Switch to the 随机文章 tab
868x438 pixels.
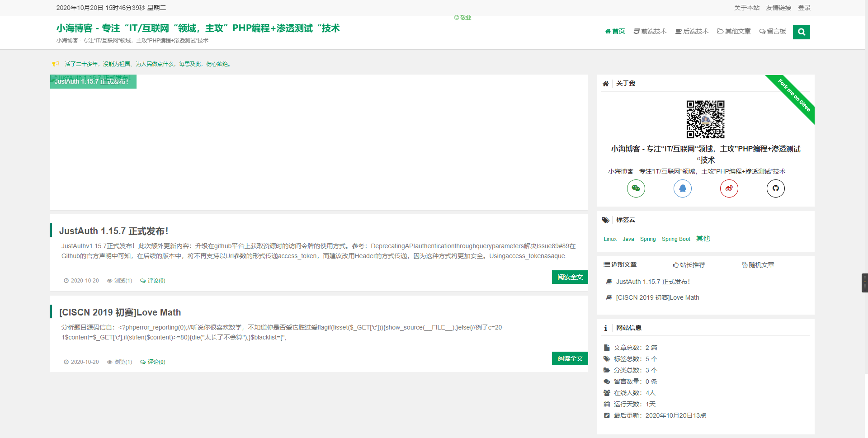758,265
